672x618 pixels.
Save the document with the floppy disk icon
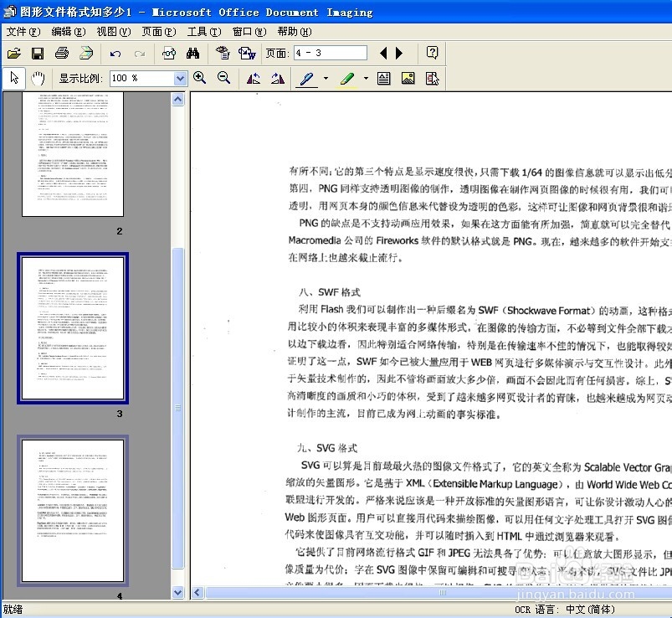(38, 54)
